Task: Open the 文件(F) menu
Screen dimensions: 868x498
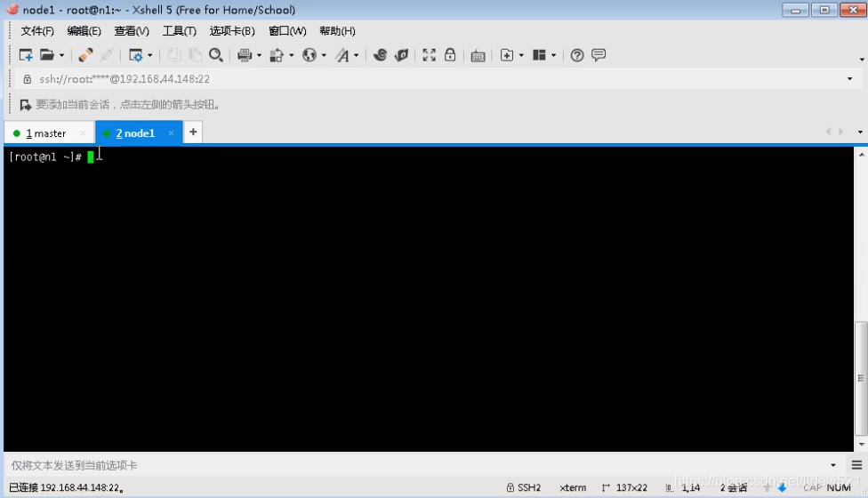Action: click(37, 31)
